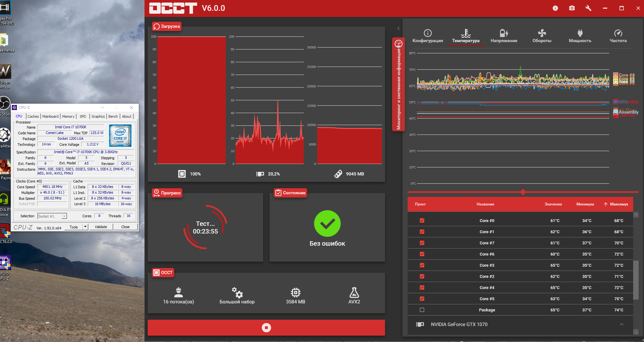Screen dimensions: 644x342
Task: Uncheck the Core #3 checkbox
Action: (422, 265)
